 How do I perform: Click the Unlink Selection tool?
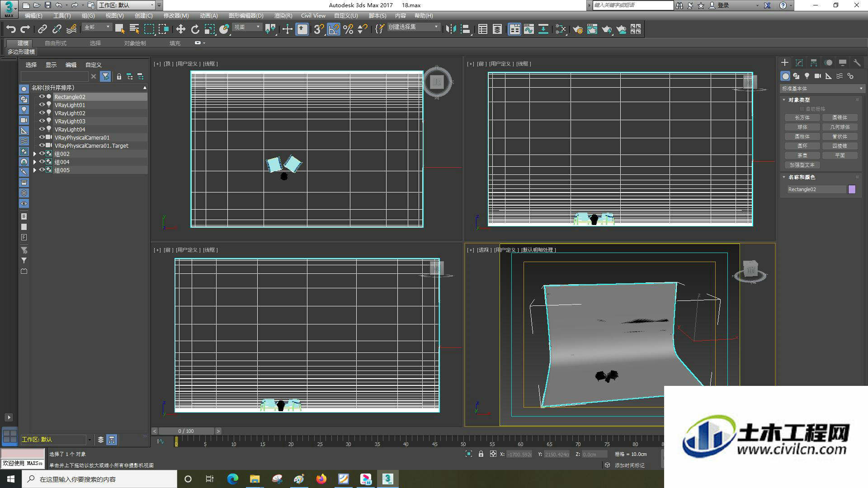click(x=57, y=29)
